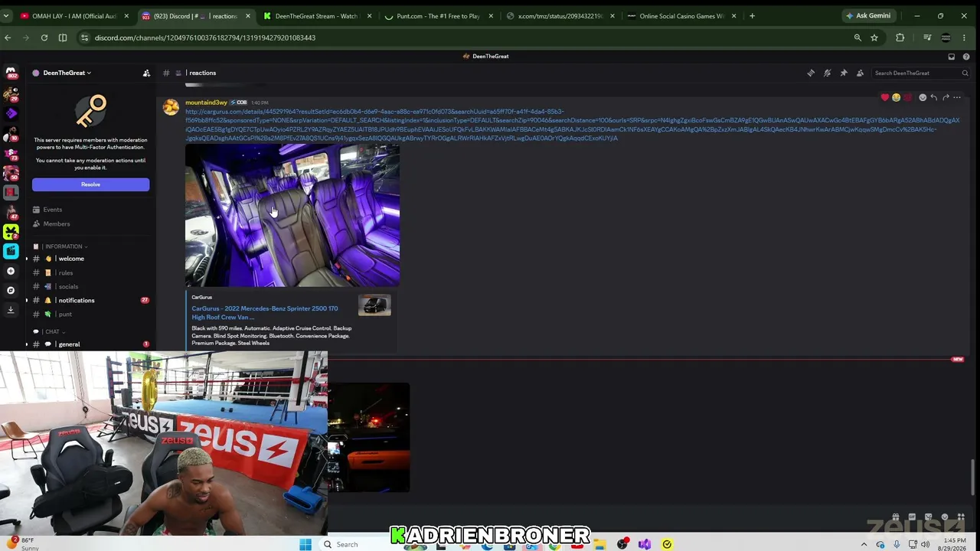Click the Ask Gemini button
Screen dimensions: 980x551
868,16
